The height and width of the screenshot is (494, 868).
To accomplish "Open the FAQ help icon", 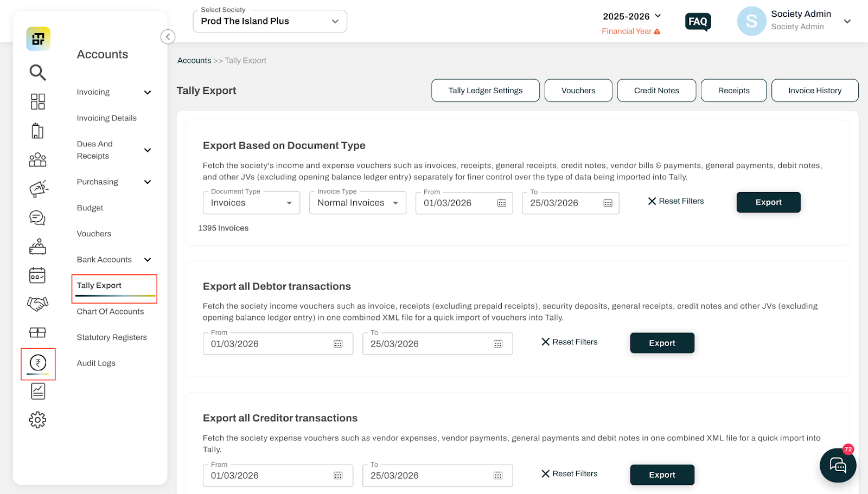I will 698,22.
